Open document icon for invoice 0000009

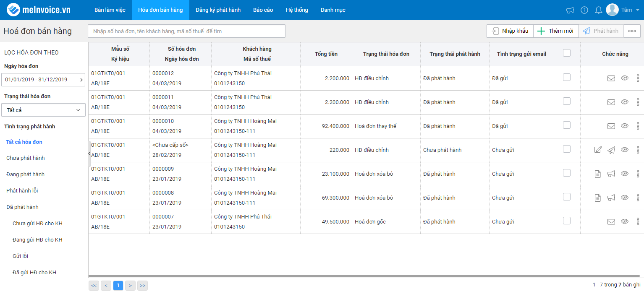(x=598, y=174)
